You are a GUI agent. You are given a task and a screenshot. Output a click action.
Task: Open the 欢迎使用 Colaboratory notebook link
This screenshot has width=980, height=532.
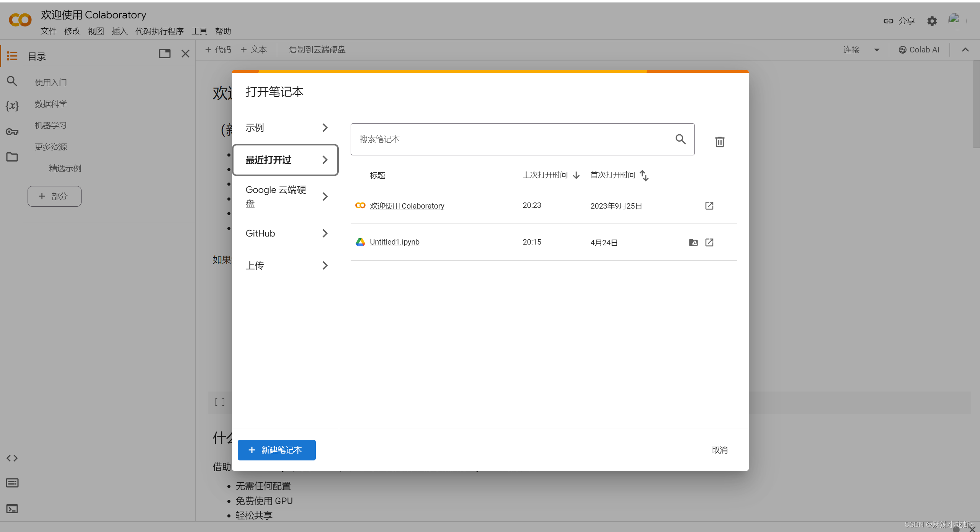(x=407, y=206)
